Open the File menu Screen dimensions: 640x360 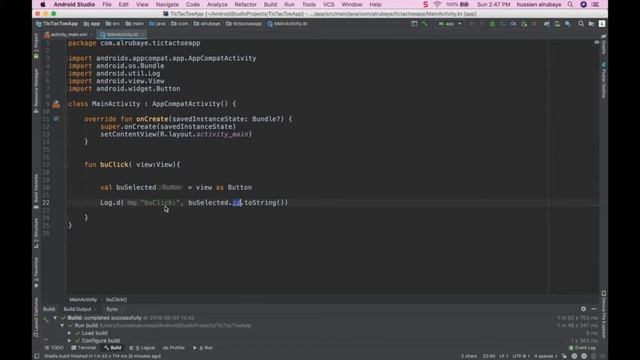[x=107, y=4]
